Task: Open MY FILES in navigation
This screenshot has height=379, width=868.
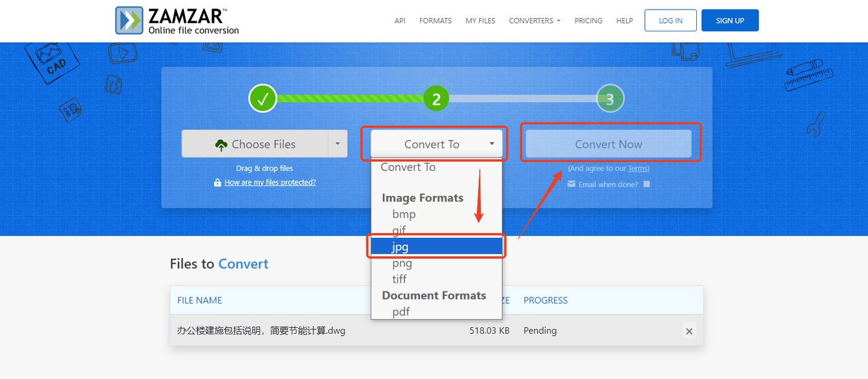Action: pos(480,21)
